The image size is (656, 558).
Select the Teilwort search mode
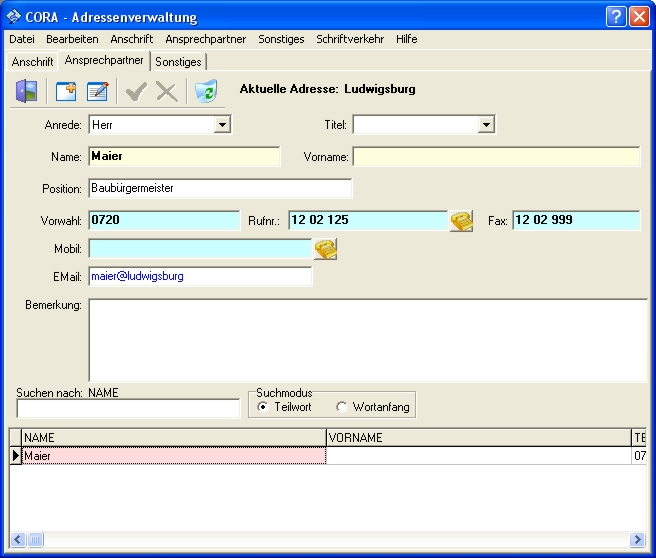point(262,407)
